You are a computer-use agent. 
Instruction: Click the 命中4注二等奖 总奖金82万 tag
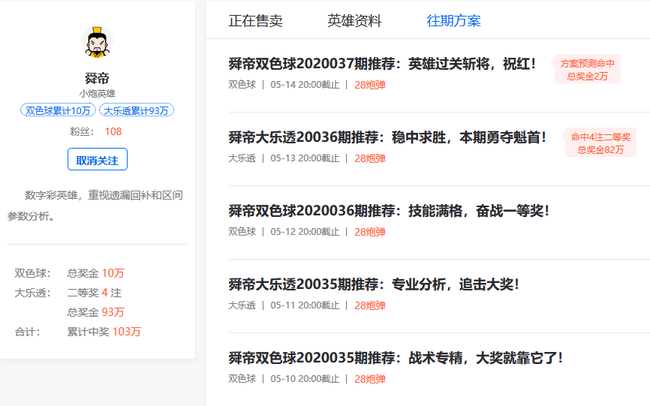coord(600,143)
